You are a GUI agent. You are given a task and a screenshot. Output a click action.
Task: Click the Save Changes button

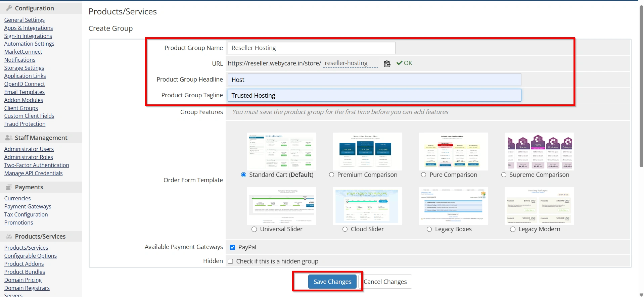[332, 282]
